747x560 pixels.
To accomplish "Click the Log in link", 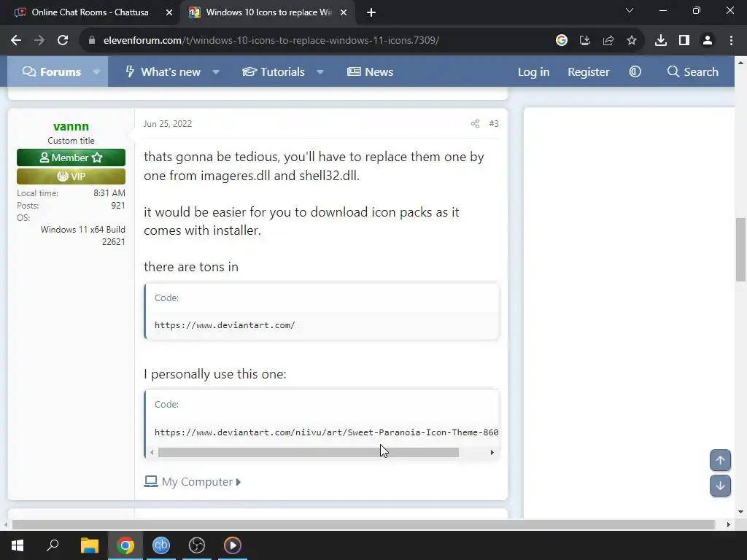I will tap(533, 72).
